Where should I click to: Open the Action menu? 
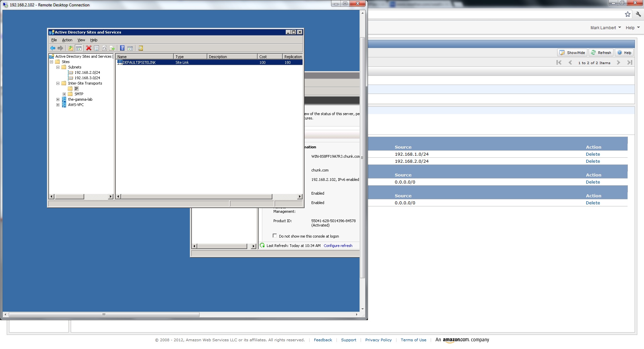click(x=67, y=40)
